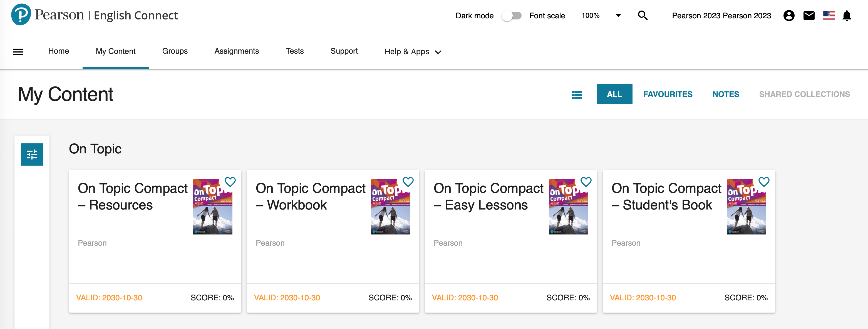
Task: Open the Font scale 100% dropdown
Action: pyautogui.click(x=601, y=16)
